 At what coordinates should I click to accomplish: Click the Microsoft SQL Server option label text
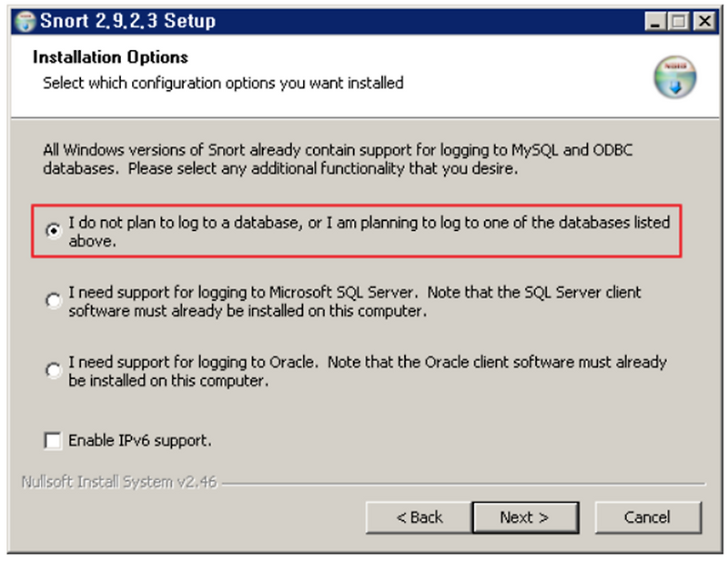[x=355, y=302]
